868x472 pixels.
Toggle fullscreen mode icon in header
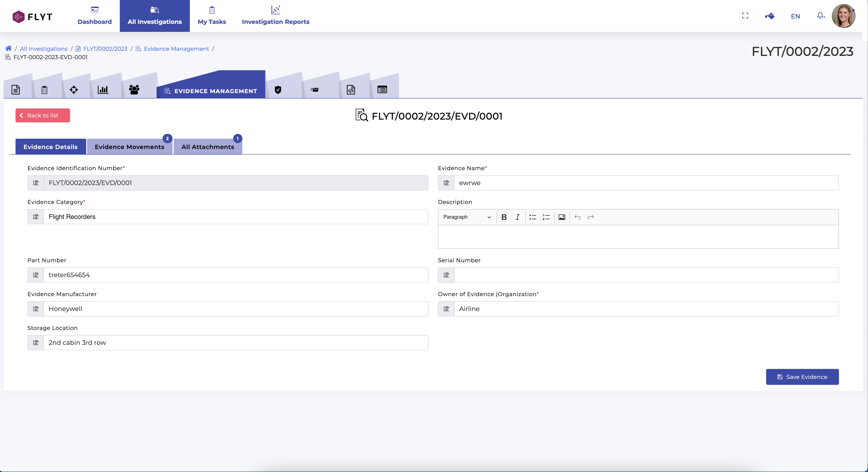click(x=745, y=16)
